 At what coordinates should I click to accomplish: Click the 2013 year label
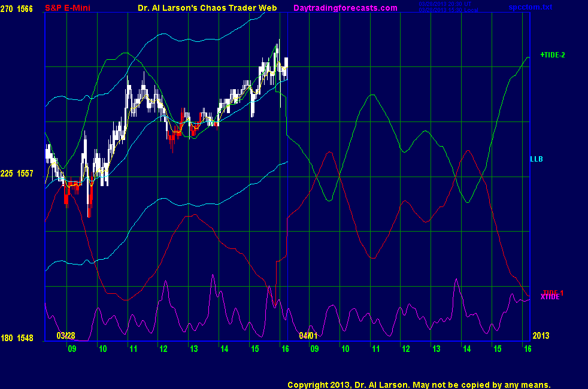coord(541,335)
